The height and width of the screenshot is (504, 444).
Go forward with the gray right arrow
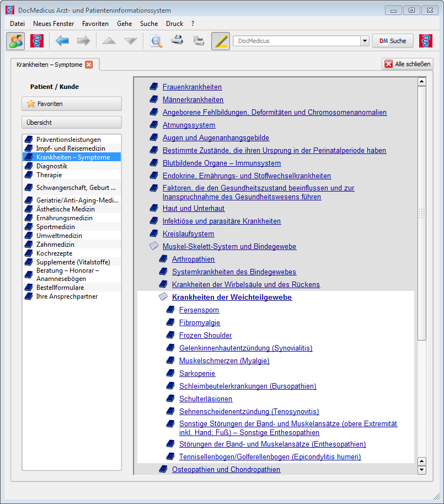click(83, 41)
